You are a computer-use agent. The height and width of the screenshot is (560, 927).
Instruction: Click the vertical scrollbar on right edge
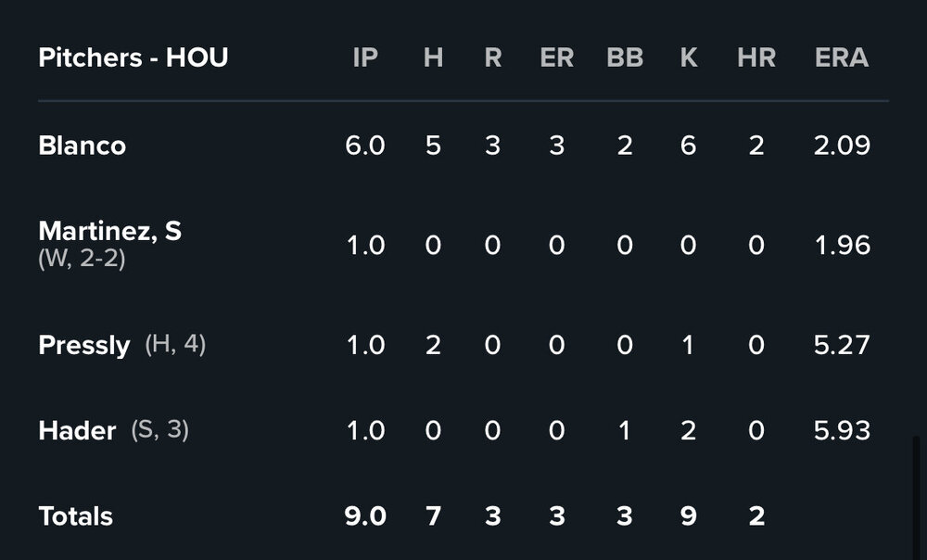pyautogui.click(x=919, y=496)
